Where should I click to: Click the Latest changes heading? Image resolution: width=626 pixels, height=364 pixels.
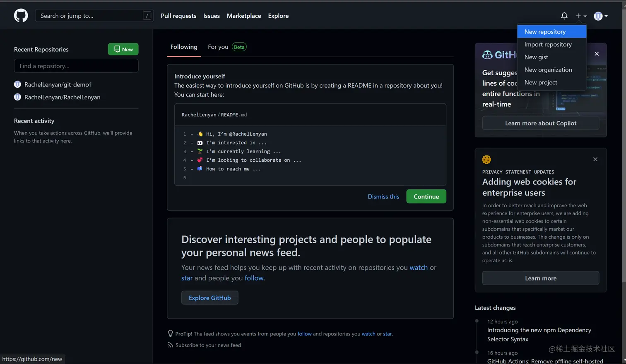[495, 308]
